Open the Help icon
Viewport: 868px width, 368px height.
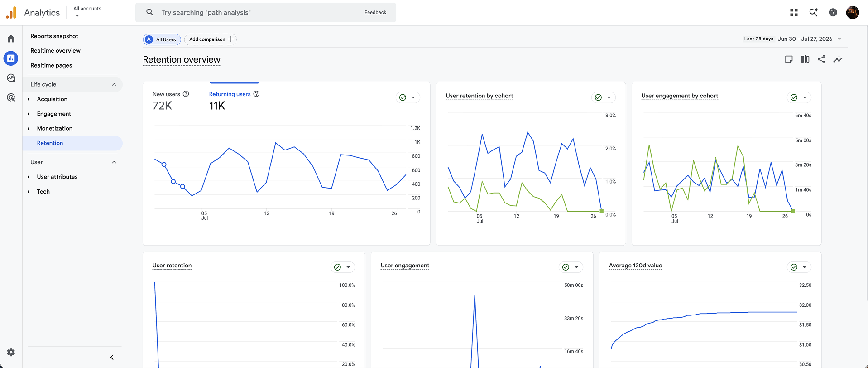click(833, 12)
